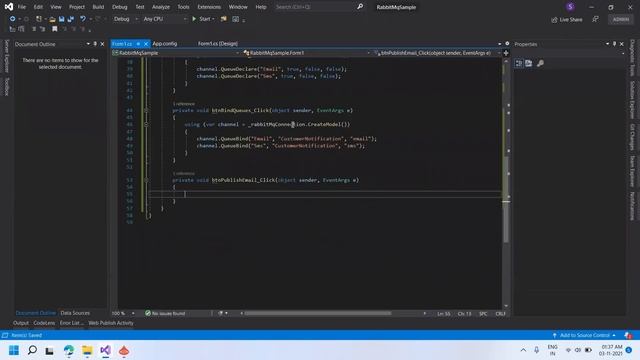Open the Web Publish Activity tab
Screen dimensions: 640x360
(111, 323)
